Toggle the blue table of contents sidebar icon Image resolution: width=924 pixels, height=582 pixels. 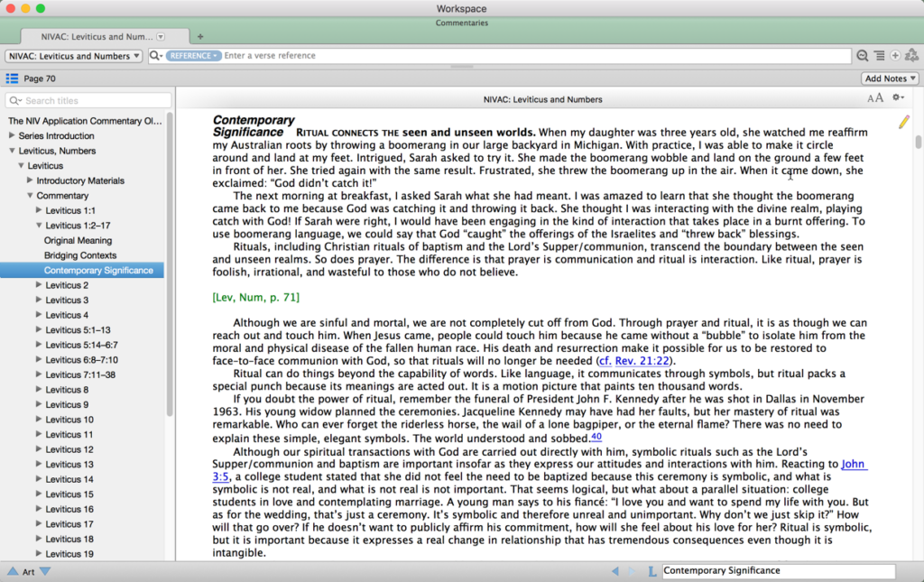(x=11, y=78)
